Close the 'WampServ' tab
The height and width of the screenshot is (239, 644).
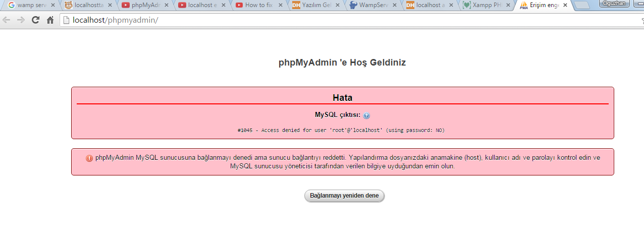(x=394, y=6)
